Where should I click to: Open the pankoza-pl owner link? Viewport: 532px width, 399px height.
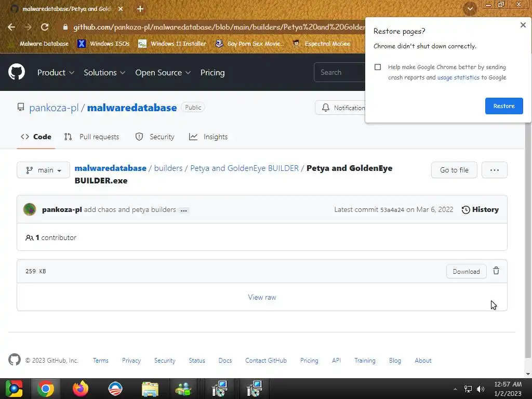coord(54,108)
